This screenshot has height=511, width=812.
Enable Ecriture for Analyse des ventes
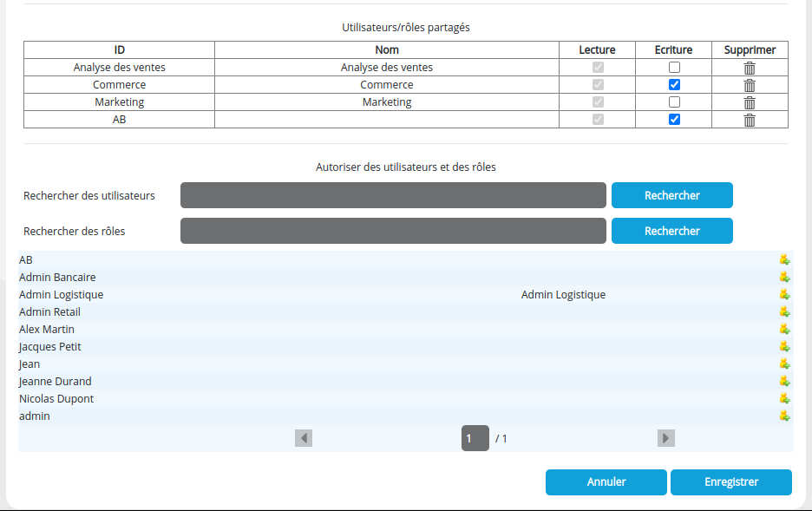[674, 68]
